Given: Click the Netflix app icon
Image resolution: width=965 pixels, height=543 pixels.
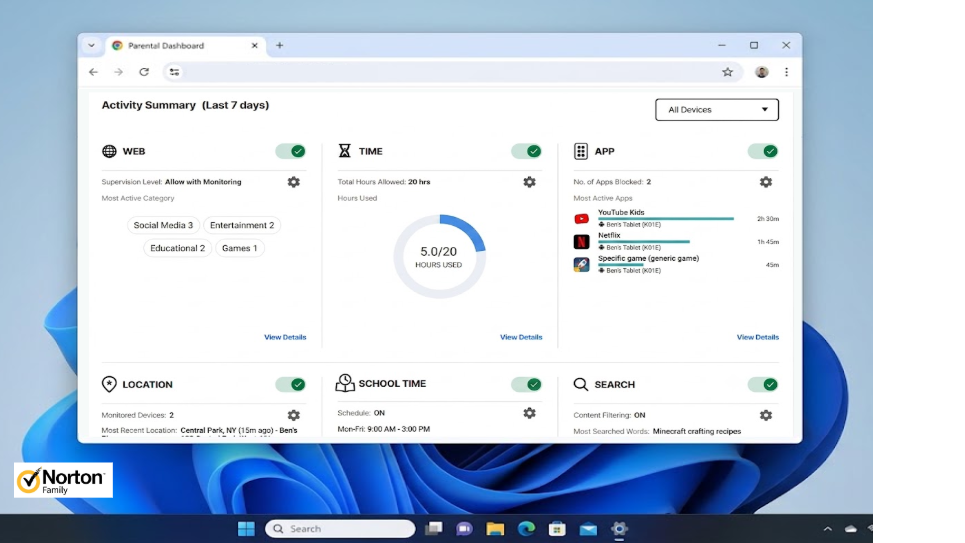Looking at the screenshot, I should pos(581,242).
